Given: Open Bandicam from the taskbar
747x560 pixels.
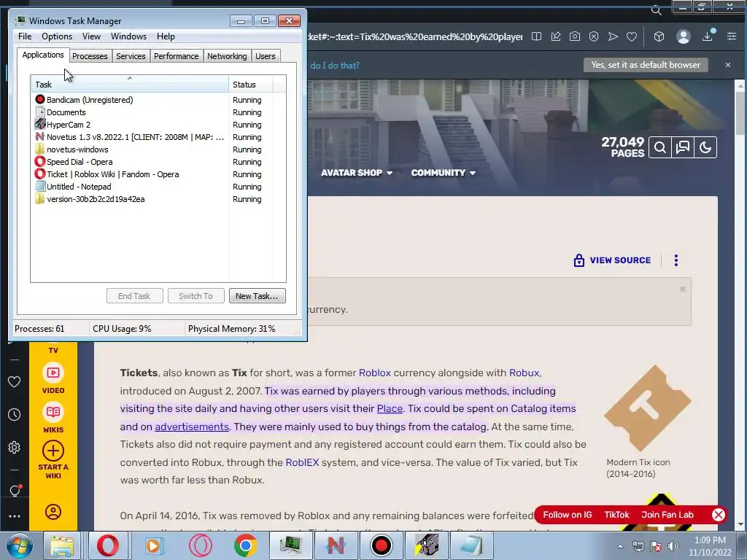Looking at the screenshot, I should [381, 545].
